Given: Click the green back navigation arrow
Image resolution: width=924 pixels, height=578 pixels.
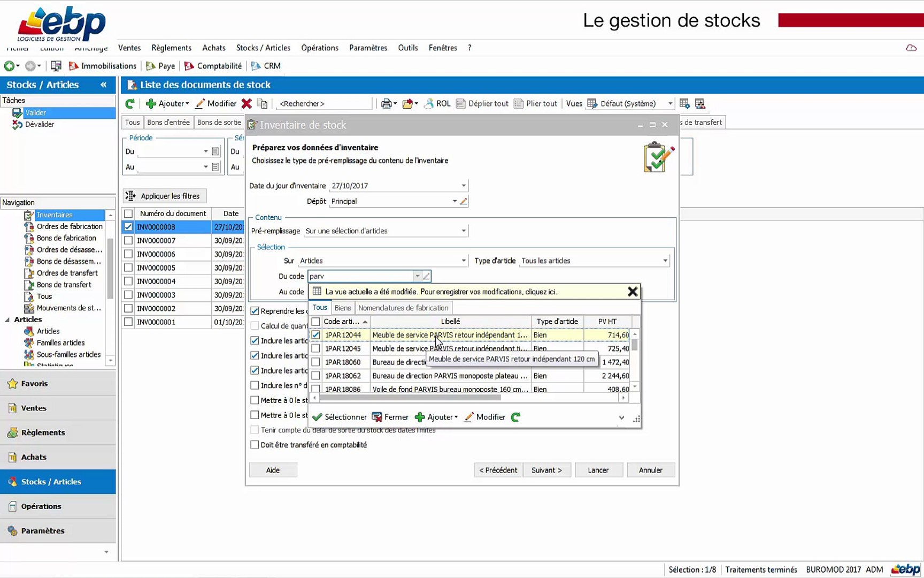Looking at the screenshot, I should pyautogui.click(x=9, y=66).
